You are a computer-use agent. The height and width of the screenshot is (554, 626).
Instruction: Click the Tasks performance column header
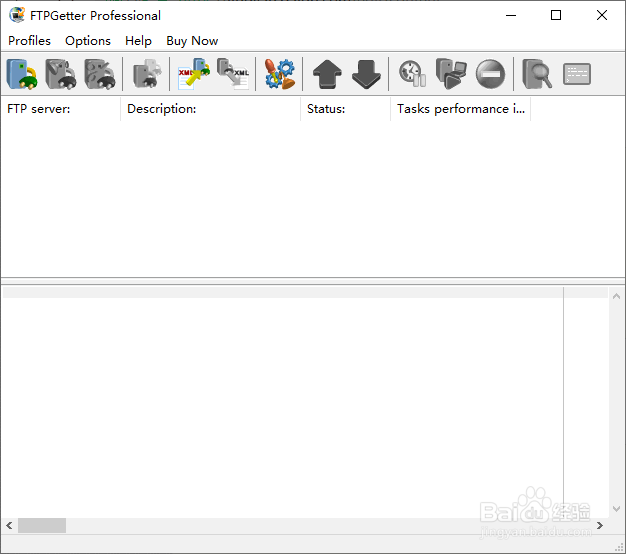coord(460,109)
